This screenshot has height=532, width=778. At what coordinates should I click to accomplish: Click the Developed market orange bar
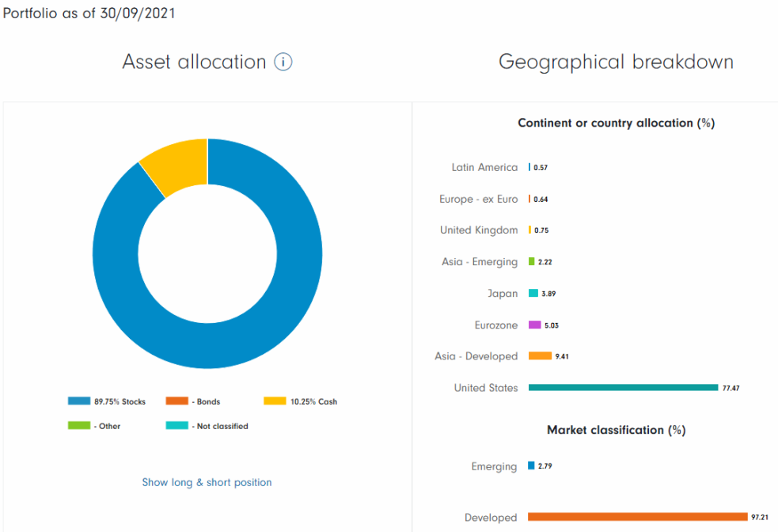pos(638,517)
